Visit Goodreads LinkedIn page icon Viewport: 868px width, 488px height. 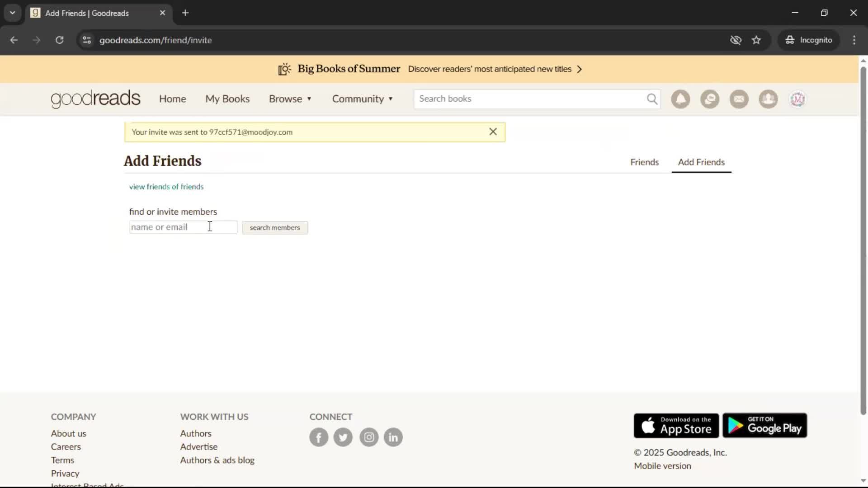coord(393,437)
